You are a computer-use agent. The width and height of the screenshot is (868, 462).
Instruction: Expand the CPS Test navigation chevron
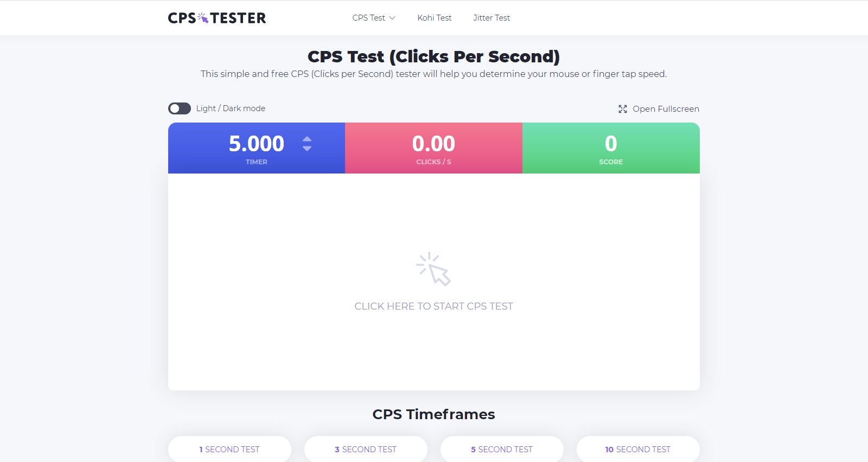pyautogui.click(x=393, y=18)
